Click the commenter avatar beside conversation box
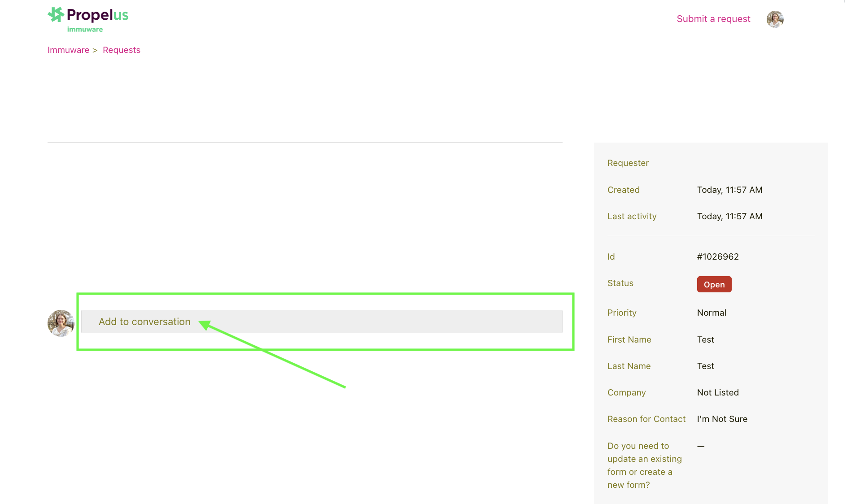 pyautogui.click(x=61, y=323)
